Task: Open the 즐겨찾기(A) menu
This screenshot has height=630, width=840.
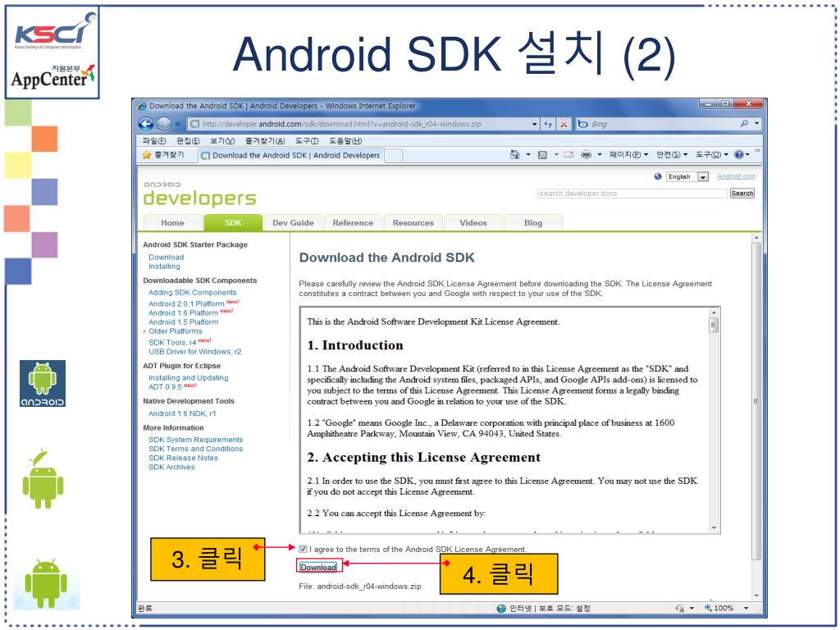Action: [x=265, y=141]
